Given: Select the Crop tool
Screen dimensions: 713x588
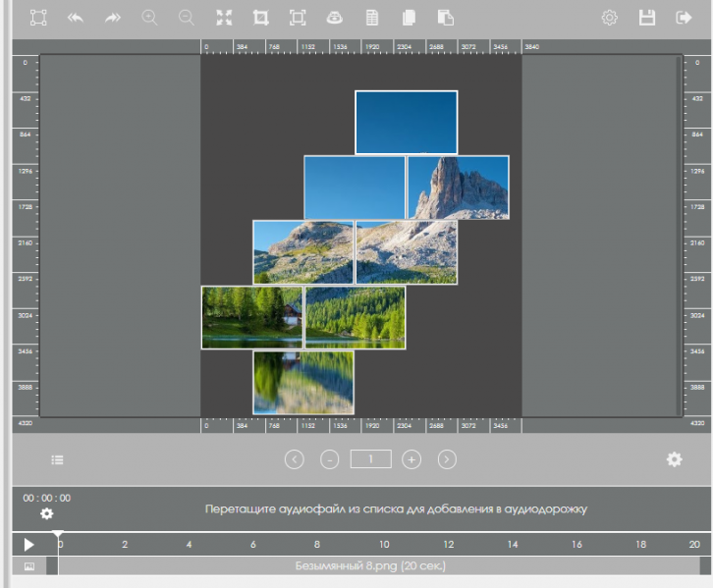Looking at the screenshot, I should click(260, 18).
